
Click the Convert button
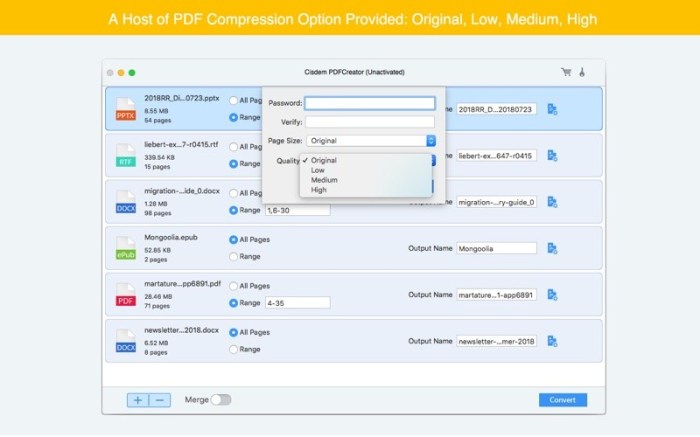(562, 400)
